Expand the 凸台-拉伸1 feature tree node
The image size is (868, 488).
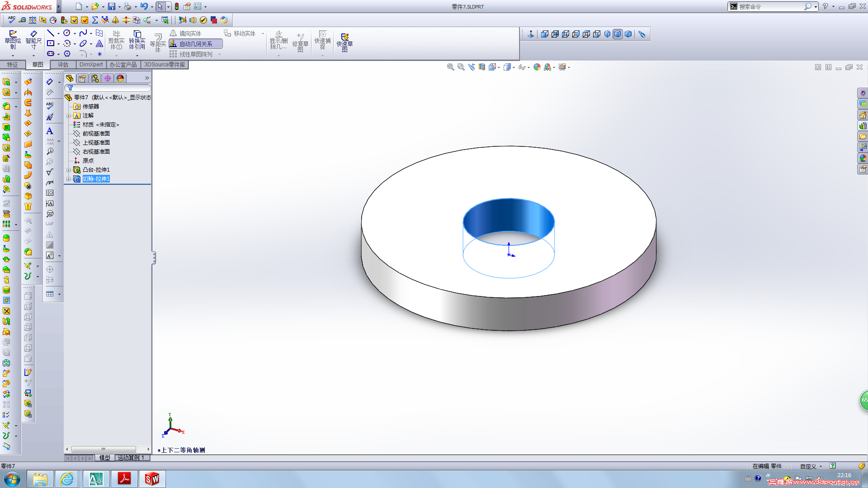(69, 170)
